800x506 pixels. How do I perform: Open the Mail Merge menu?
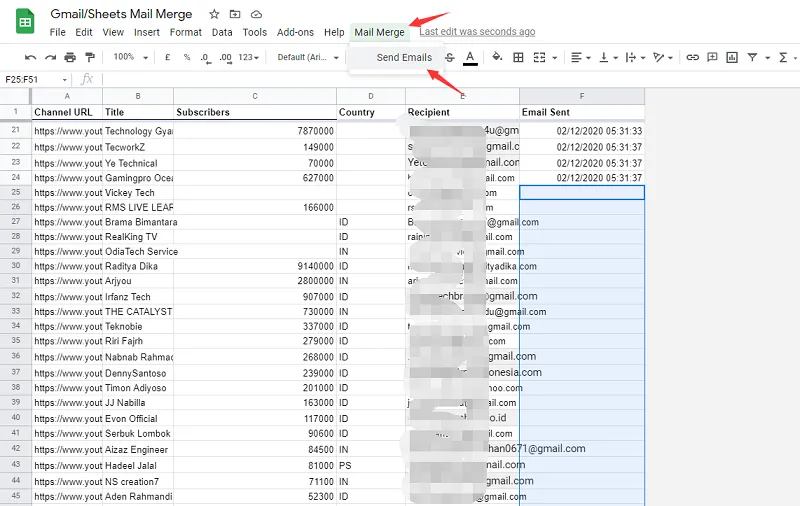(x=379, y=32)
